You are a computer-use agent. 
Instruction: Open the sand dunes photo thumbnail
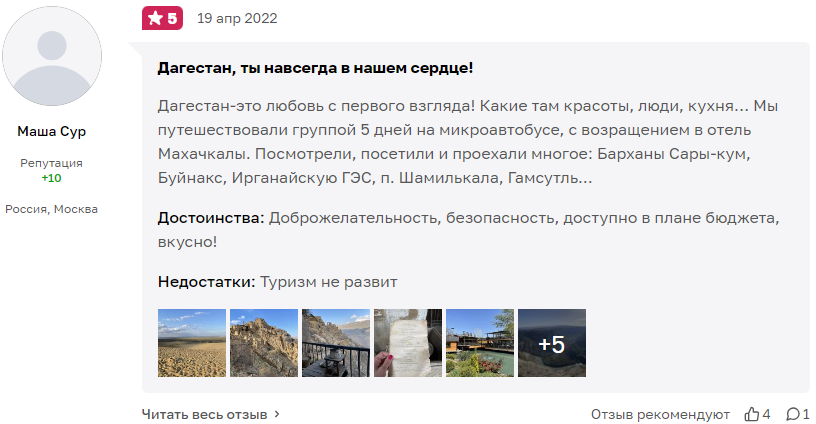pos(192,343)
